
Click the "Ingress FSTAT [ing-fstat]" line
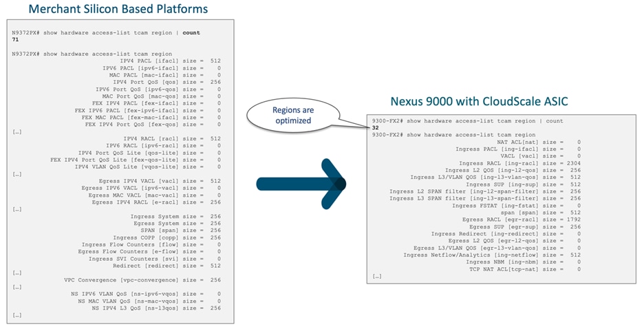click(x=517, y=206)
